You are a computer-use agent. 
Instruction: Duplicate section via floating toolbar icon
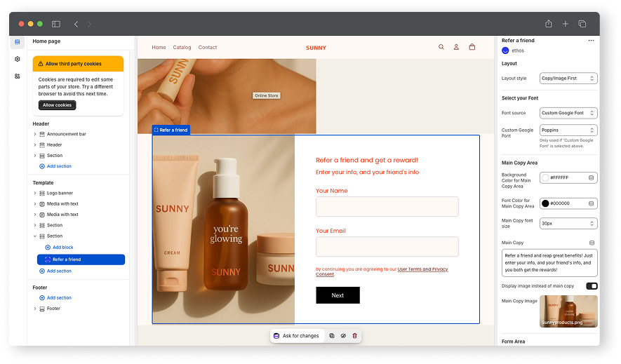(x=332, y=336)
